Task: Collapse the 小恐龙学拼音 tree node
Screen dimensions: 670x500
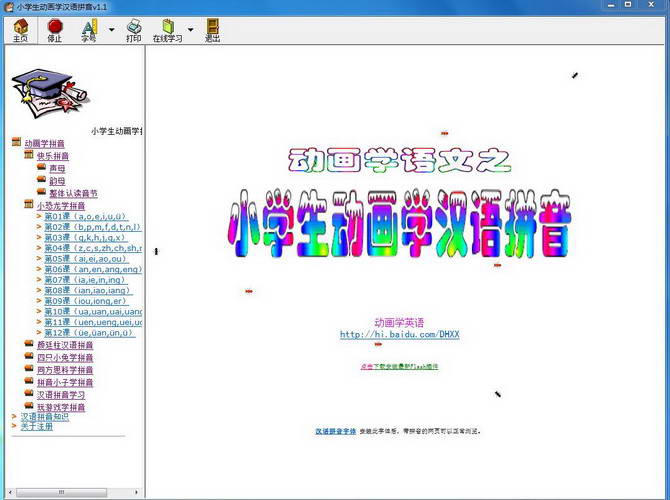Action: coord(28,205)
